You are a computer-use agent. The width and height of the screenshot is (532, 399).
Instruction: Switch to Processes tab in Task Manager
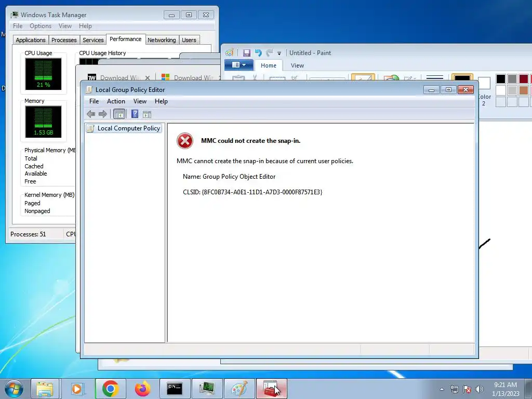[x=64, y=40]
